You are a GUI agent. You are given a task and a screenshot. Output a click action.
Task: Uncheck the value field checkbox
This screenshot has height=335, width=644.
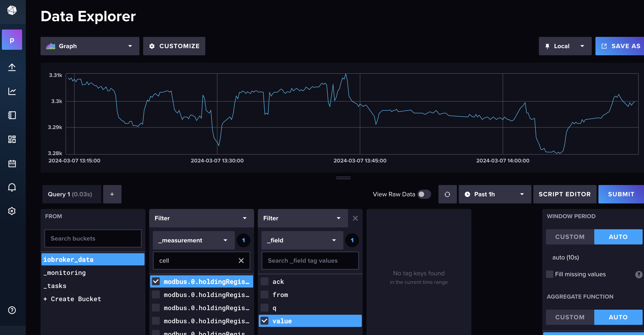click(x=264, y=321)
